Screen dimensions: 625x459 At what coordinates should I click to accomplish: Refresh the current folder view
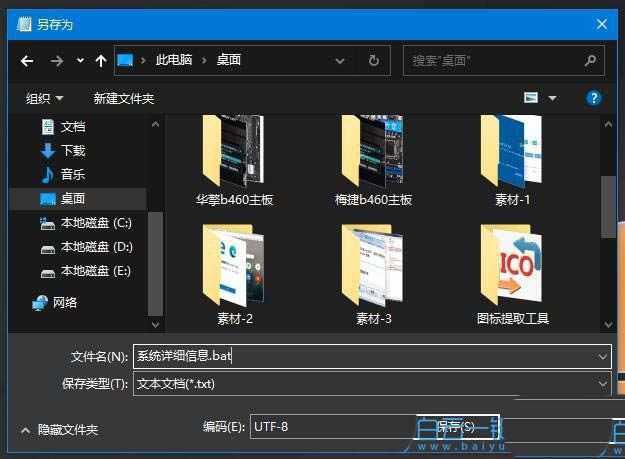tap(373, 61)
